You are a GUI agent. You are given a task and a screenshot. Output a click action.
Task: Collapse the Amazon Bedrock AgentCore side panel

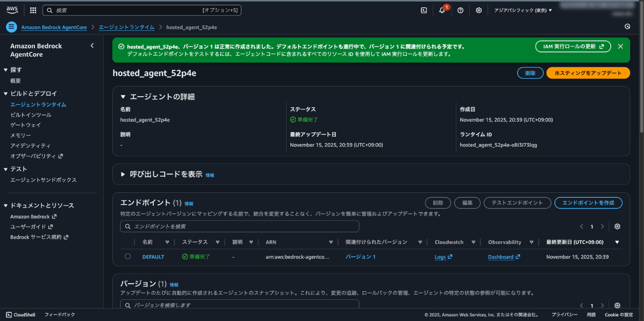click(92, 46)
